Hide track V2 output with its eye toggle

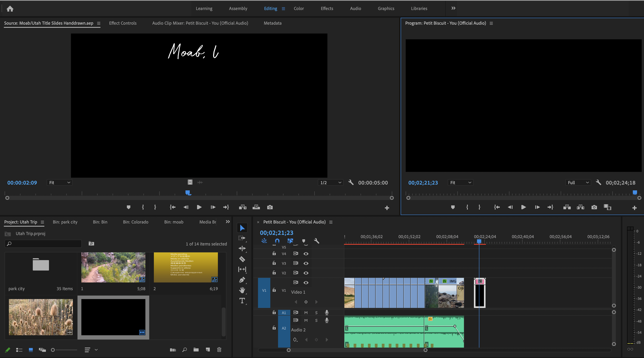click(x=306, y=273)
